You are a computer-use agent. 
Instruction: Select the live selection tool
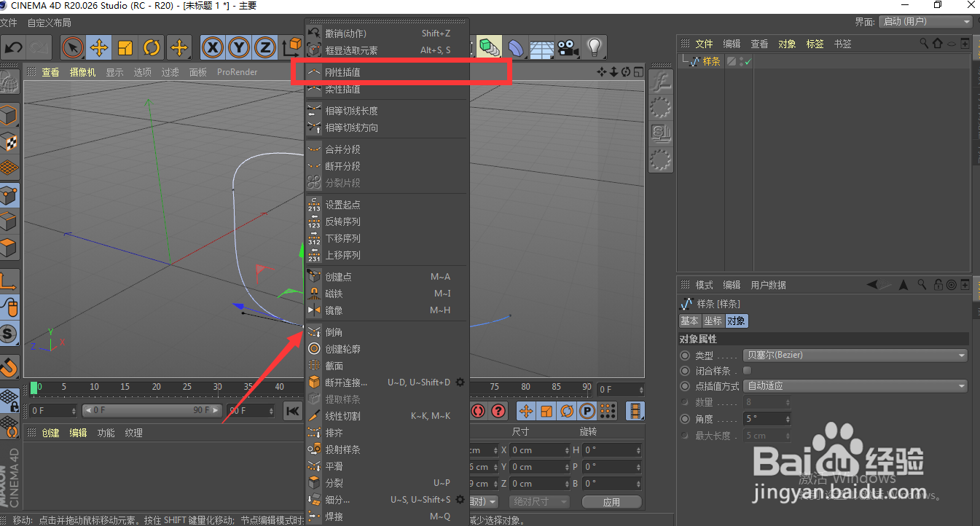tap(73, 48)
